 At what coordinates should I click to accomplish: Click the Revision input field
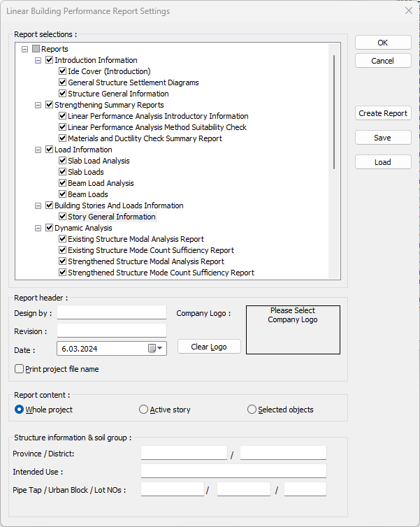click(112, 331)
